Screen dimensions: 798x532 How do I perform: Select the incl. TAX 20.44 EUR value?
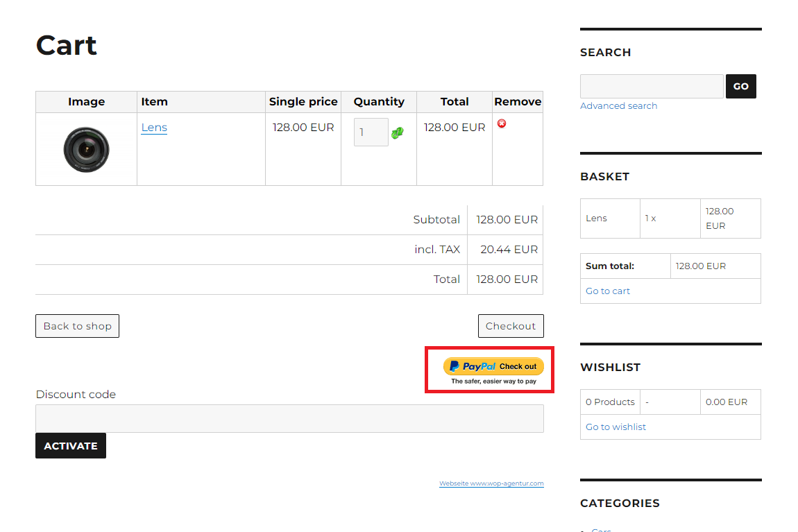click(x=509, y=249)
